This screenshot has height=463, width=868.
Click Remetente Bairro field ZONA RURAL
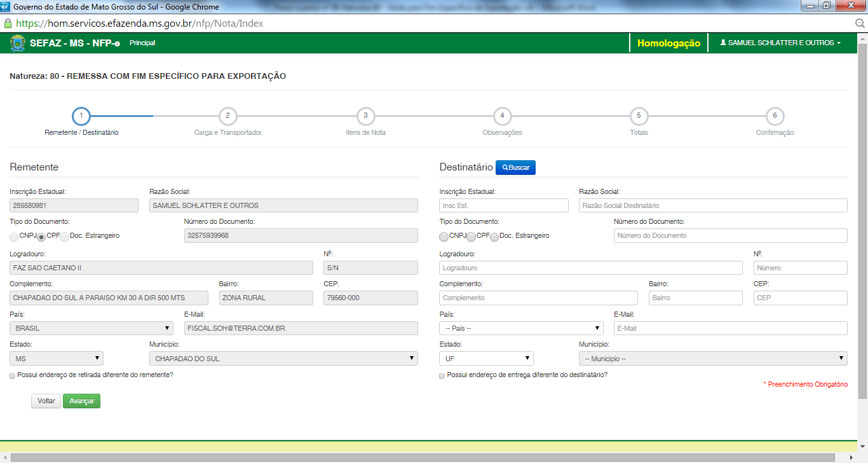(266, 298)
